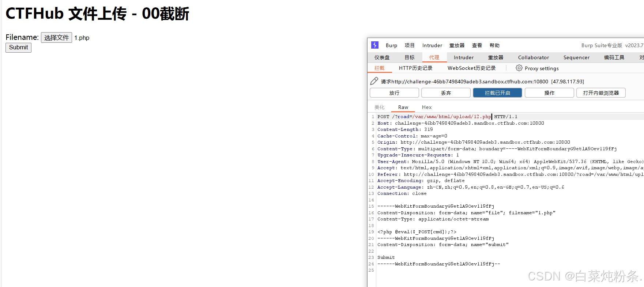Open the 项目 menu
Viewport: 644px width, 287px height.
click(410, 45)
